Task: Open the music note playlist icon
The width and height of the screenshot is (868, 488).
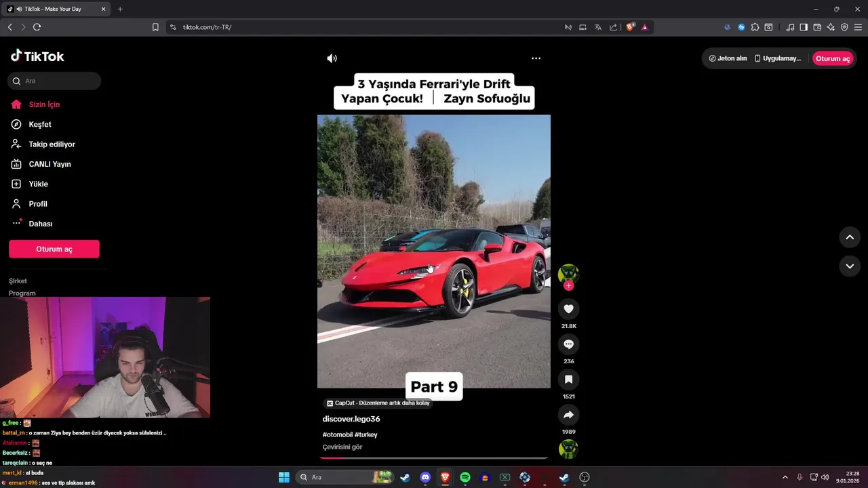Action: 790,27
